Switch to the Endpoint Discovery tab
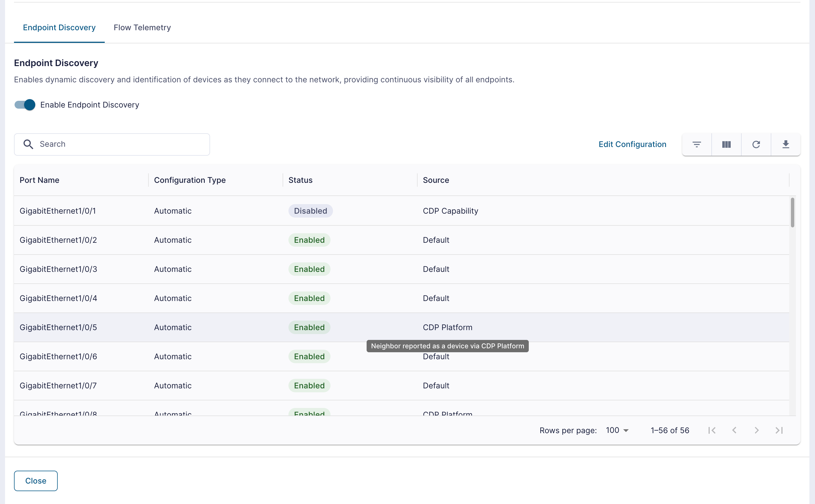This screenshot has width=815, height=504. coord(59,27)
